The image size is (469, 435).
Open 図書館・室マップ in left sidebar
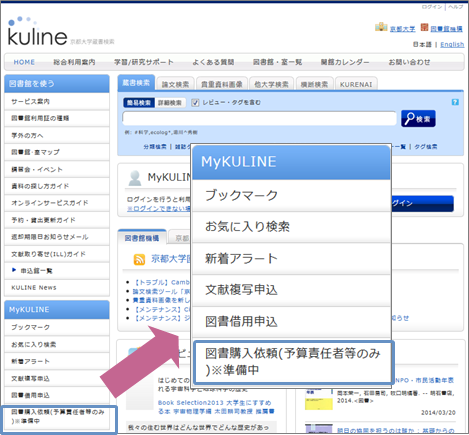click(x=57, y=152)
